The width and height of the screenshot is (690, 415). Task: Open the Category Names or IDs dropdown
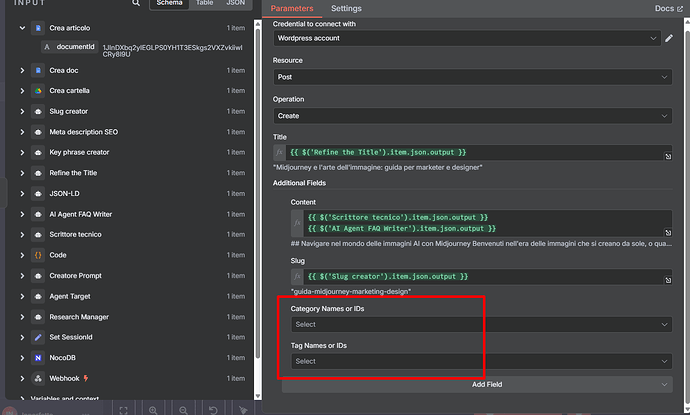(x=481, y=324)
